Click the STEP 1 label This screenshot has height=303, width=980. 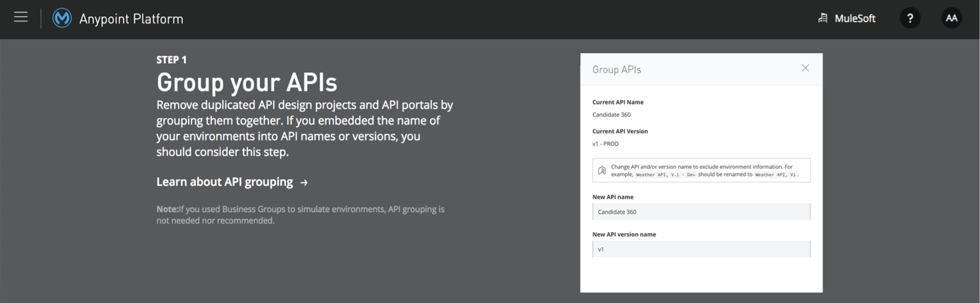pyautogui.click(x=172, y=60)
